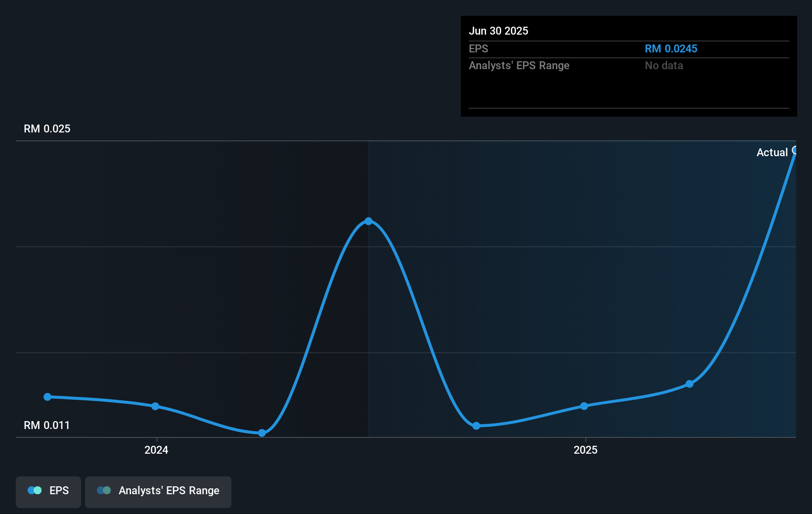
Task: Click the RM 0.025 y-axis label
Action: [47, 128]
